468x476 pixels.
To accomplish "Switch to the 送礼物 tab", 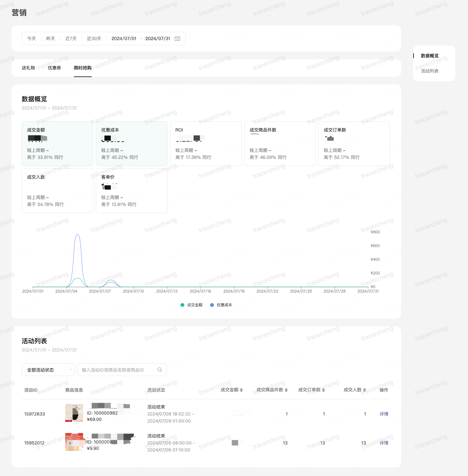I will click(28, 68).
